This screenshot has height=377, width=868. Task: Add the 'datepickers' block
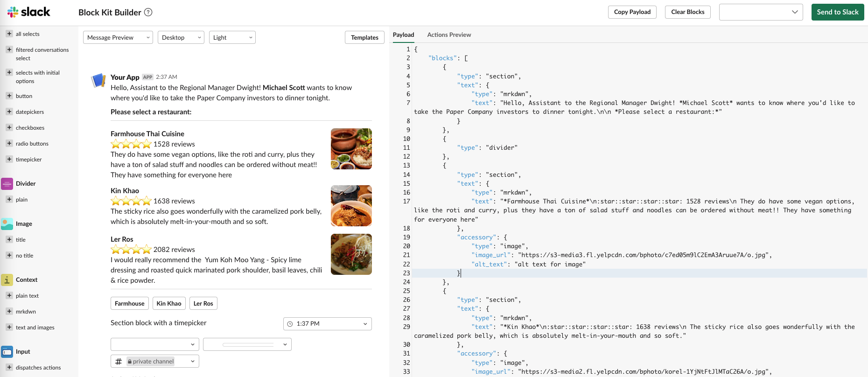(x=9, y=112)
